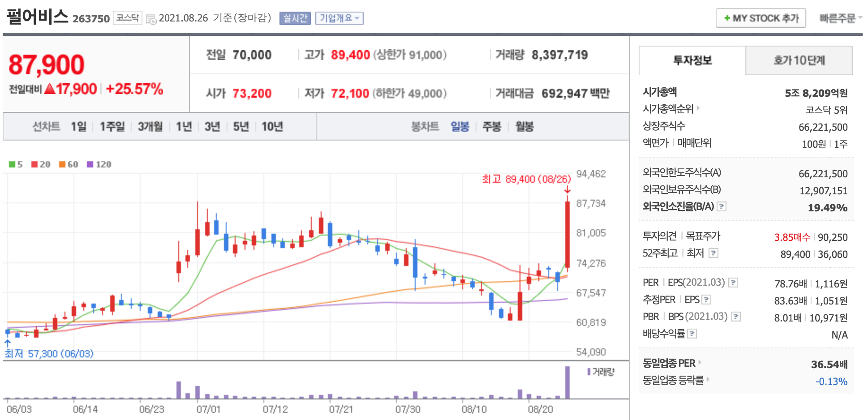Image resolution: width=868 pixels, height=420 pixels.
Task: Click the 투자의견 label link
Action: tap(659, 236)
